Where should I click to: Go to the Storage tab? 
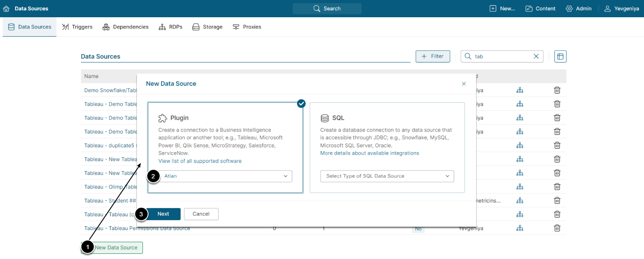[207, 27]
